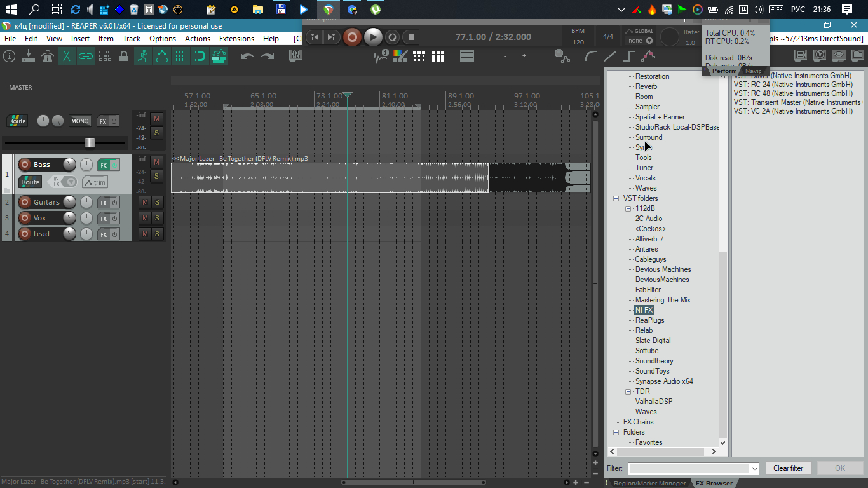Select the ValhallaDSP folder in the FX browser
This screenshot has width=868, height=488.
click(x=654, y=402)
